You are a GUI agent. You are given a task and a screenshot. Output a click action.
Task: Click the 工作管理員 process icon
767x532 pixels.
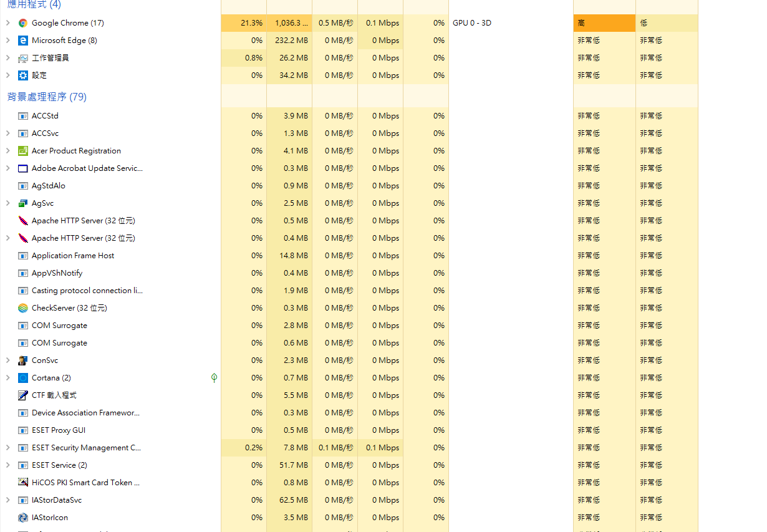[23, 58]
